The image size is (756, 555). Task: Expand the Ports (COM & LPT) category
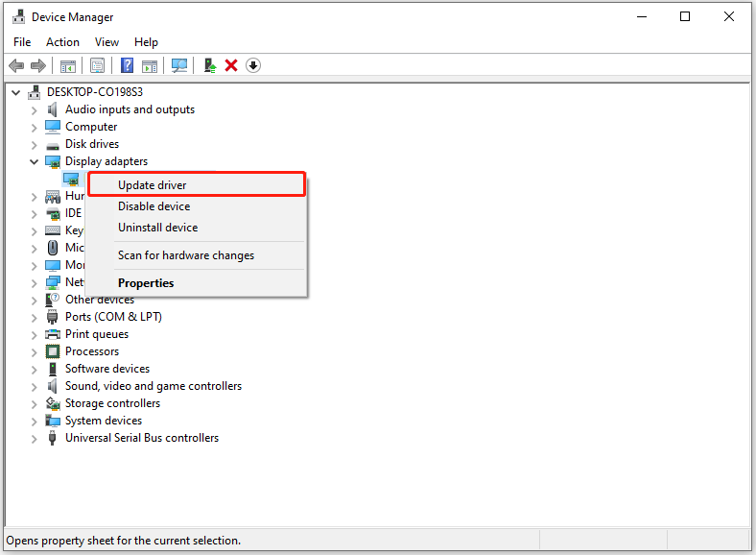[34, 318]
